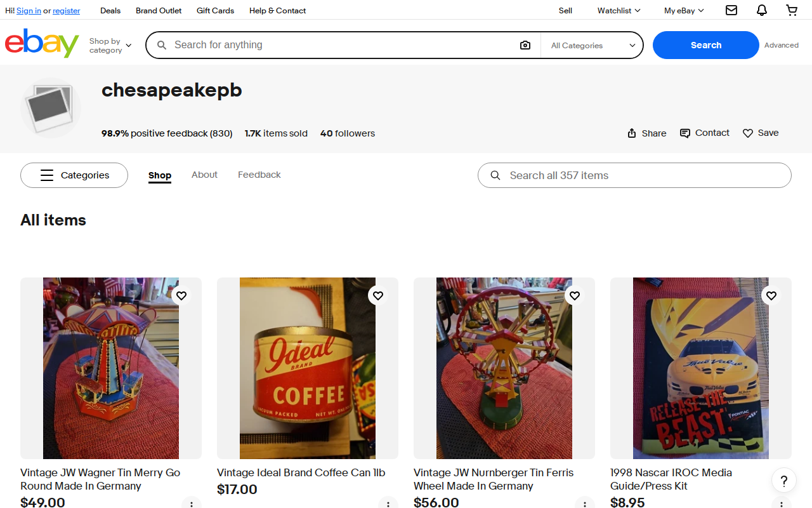The height and width of the screenshot is (508, 812).
Task: Open the eBay home logo
Action: (42, 43)
